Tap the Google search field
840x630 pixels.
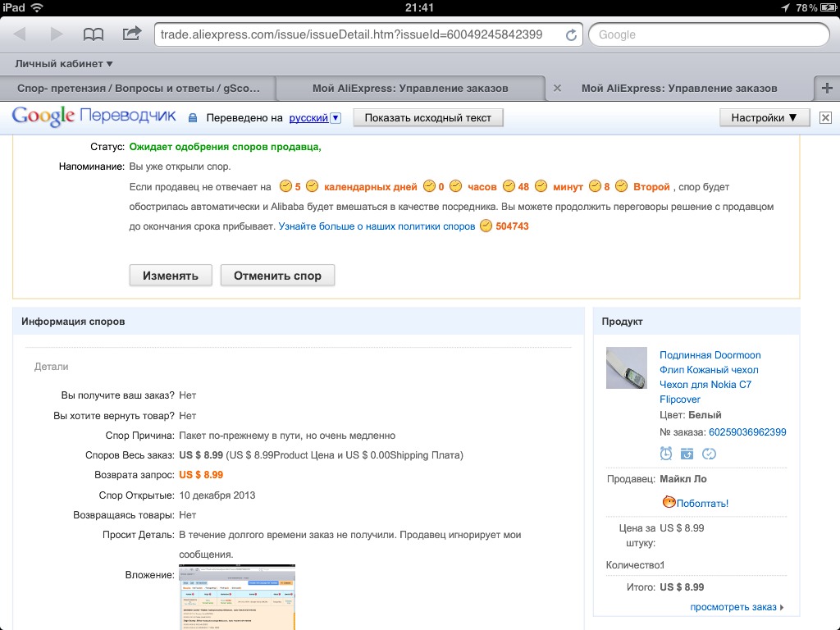click(709, 34)
